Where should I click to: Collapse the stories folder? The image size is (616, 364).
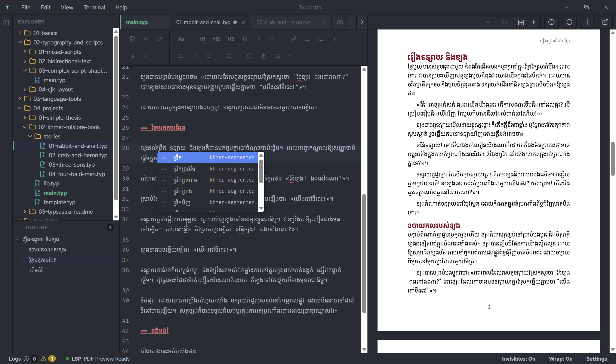(30, 136)
